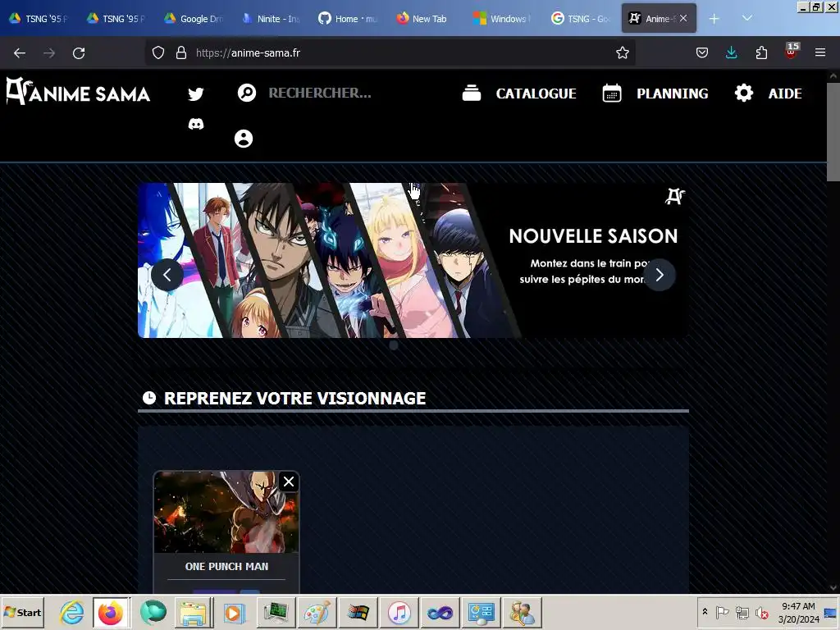Click the Catalogue stack icon
The width and height of the screenshot is (840, 630).
tap(472, 93)
